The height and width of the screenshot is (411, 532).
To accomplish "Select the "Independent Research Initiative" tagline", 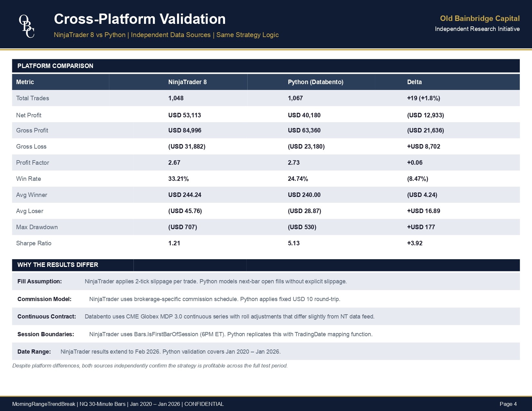I will 477,29.
